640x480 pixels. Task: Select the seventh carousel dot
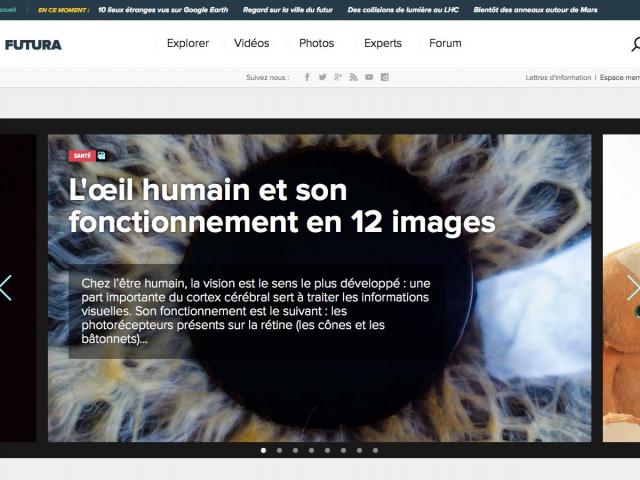[359, 451]
